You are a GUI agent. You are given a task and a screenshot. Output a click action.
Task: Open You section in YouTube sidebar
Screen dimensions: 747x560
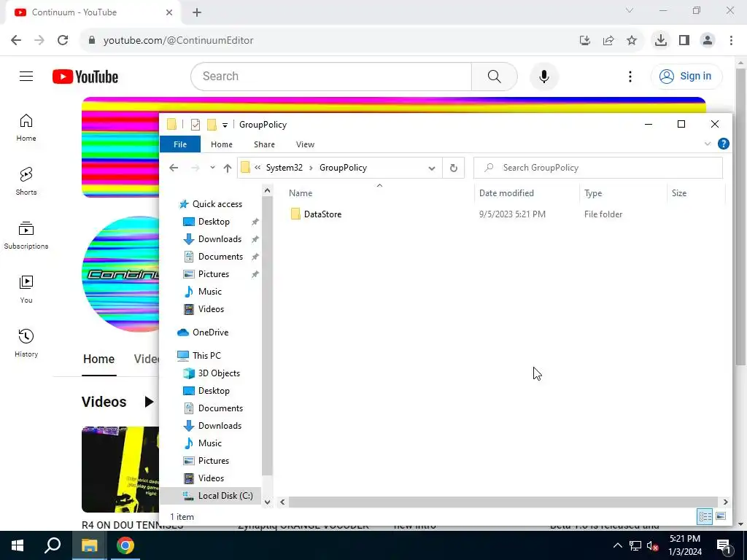(x=26, y=289)
